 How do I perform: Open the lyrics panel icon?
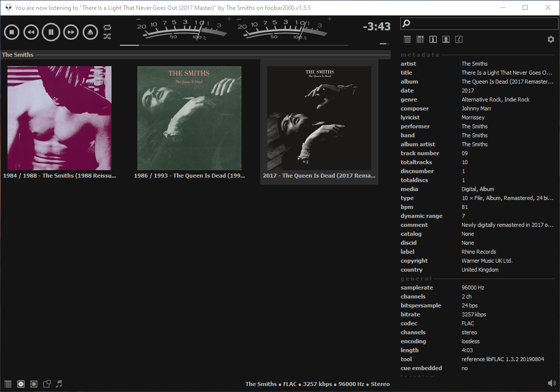click(x=459, y=39)
